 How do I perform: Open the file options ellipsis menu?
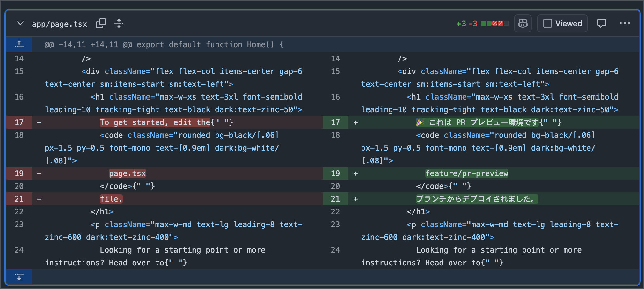[625, 23]
